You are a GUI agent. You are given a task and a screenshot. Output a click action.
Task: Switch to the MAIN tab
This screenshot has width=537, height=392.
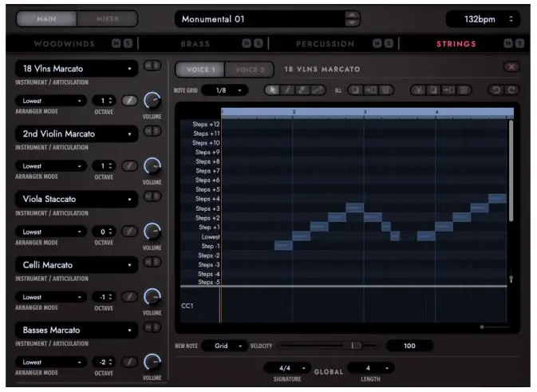click(46, 19)
